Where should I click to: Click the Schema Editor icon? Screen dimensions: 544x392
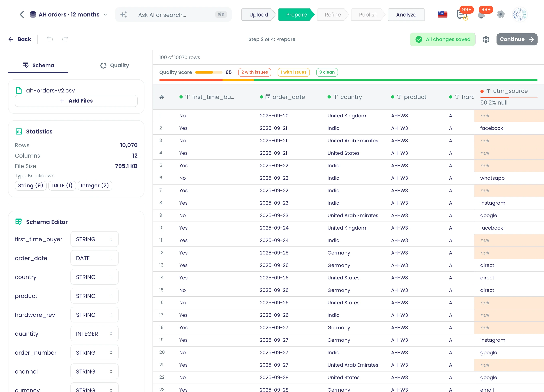19,222
